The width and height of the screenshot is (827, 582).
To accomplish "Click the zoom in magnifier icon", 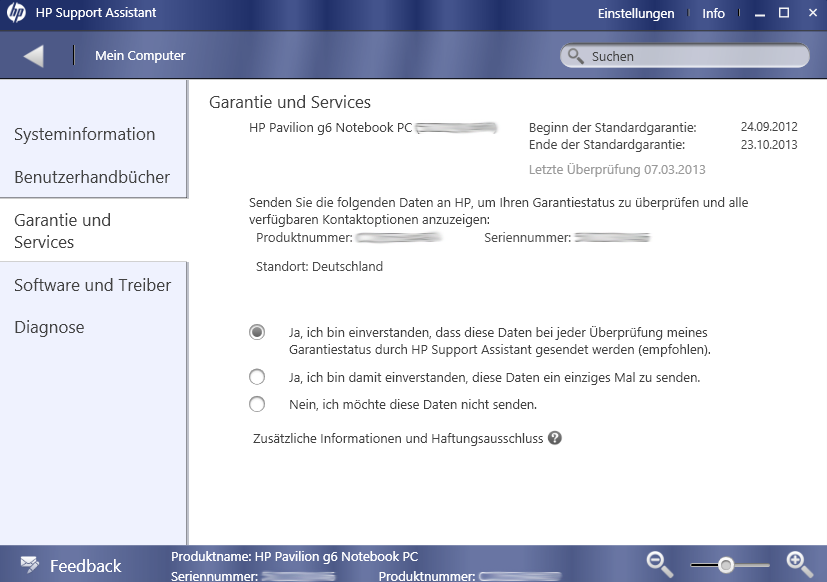I will (x=799, y=563).
